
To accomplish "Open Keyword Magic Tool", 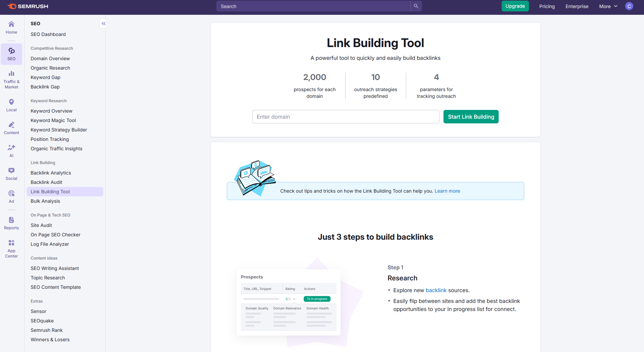I will [x=53, y=120].
